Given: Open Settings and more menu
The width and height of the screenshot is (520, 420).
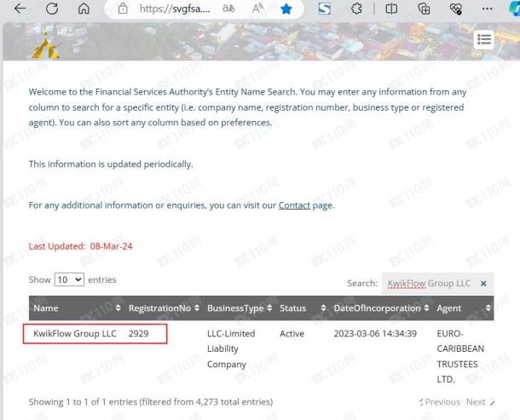Looking at the screenshot, I should 487,9.
